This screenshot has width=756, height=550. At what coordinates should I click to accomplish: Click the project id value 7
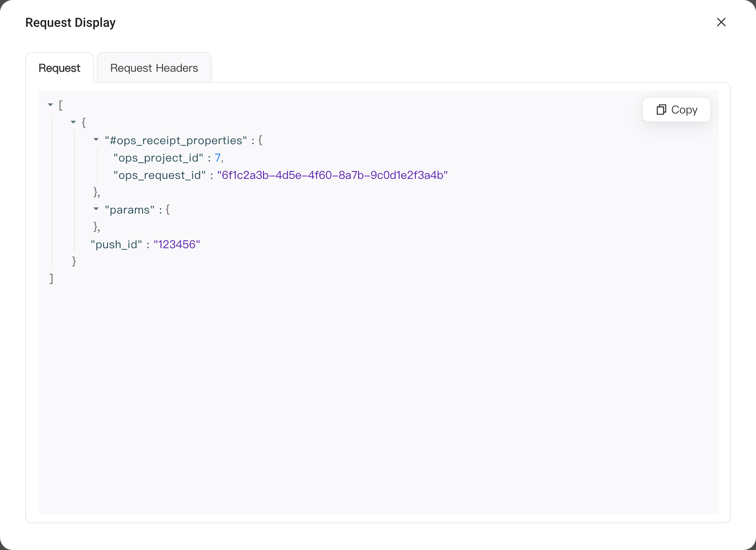[217, 158]
